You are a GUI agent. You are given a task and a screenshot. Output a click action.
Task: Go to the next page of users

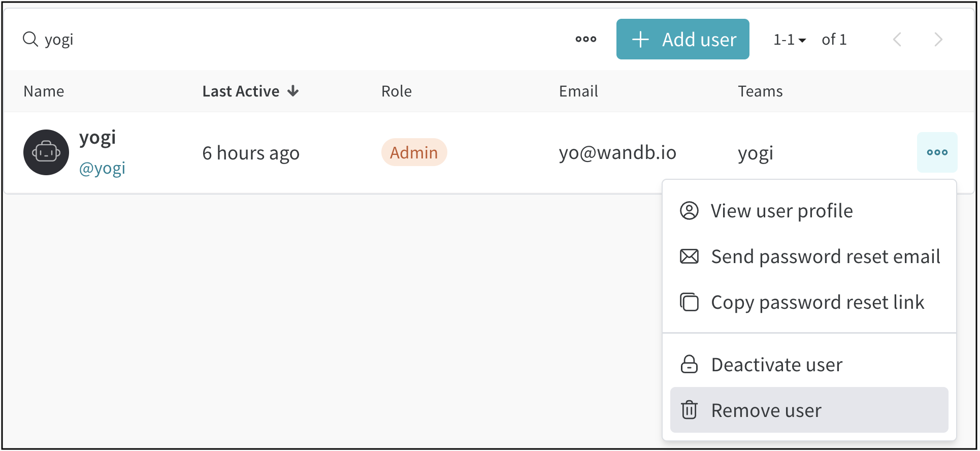tap(938, 40)
